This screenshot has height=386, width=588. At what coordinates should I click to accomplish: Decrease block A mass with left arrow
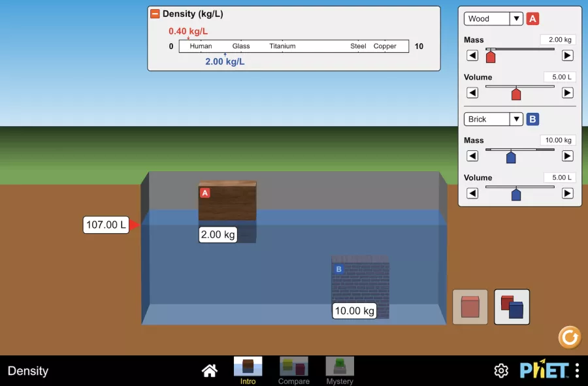(472, 56)
